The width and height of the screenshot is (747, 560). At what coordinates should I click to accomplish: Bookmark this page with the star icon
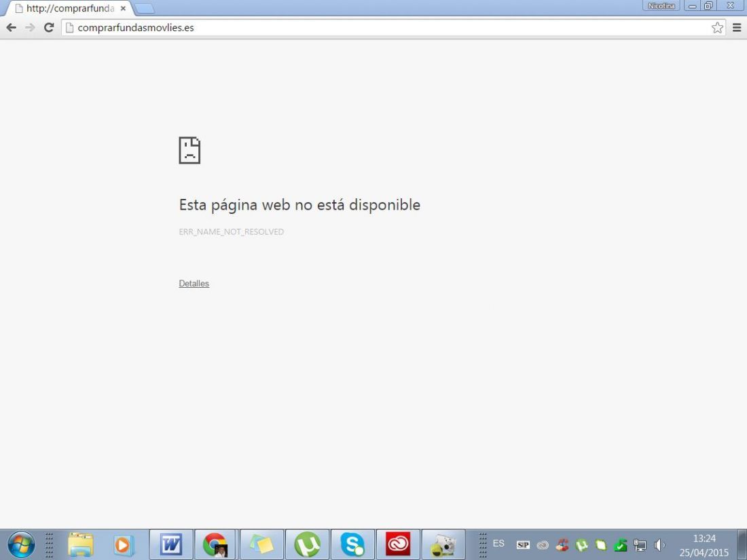point(717,28)
